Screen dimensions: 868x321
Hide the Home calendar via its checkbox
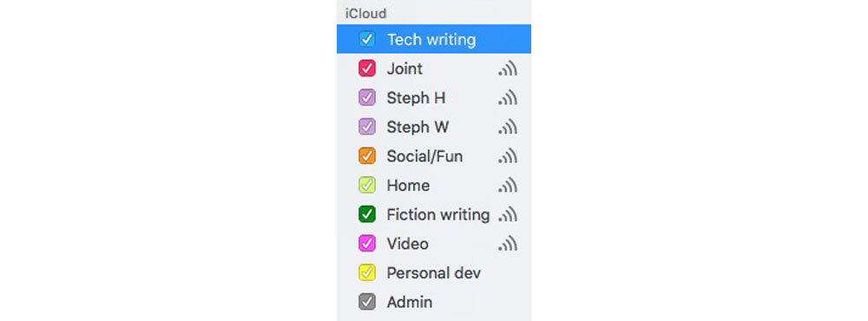(367, 185)
